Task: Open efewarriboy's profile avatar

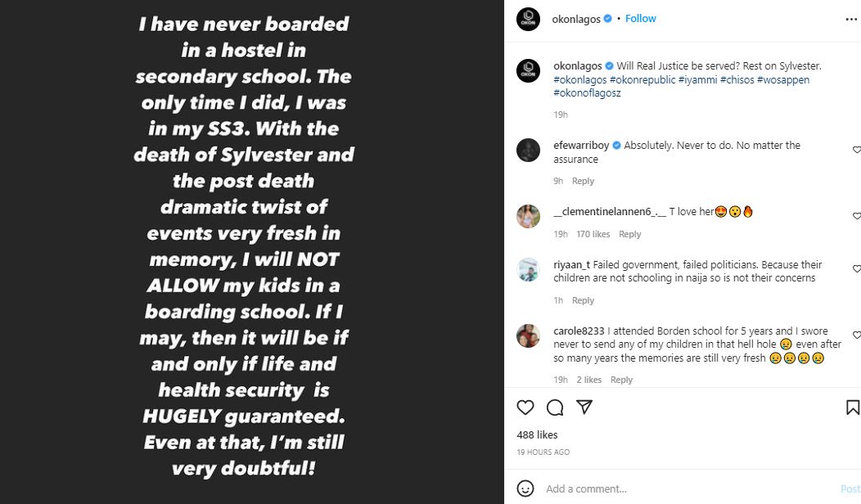Action: click(x=529, y=150)
